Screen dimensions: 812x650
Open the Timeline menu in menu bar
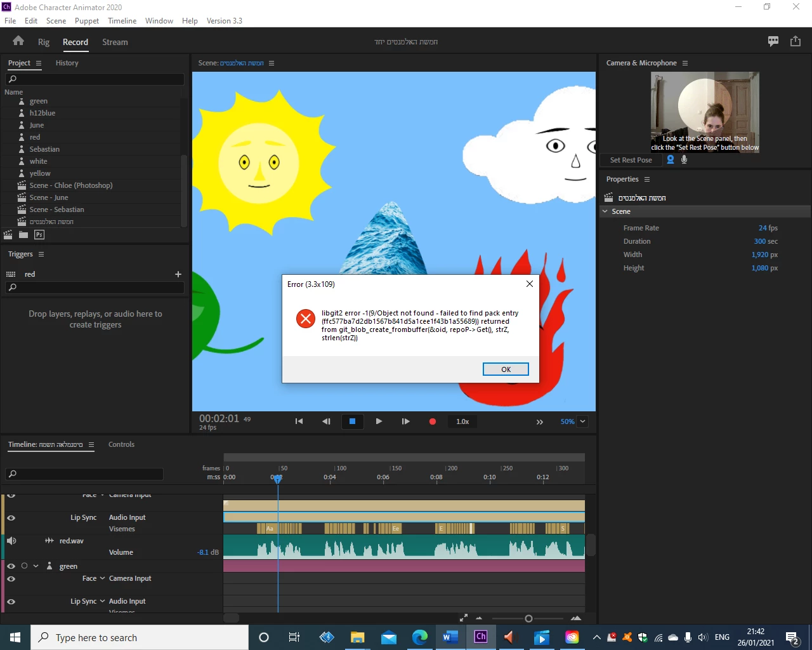122,20
